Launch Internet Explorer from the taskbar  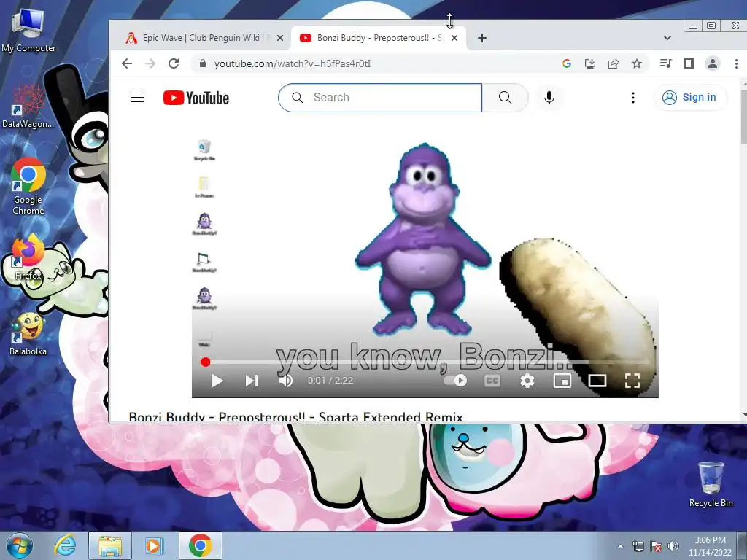pyautogui.click(x=65, y=545)
